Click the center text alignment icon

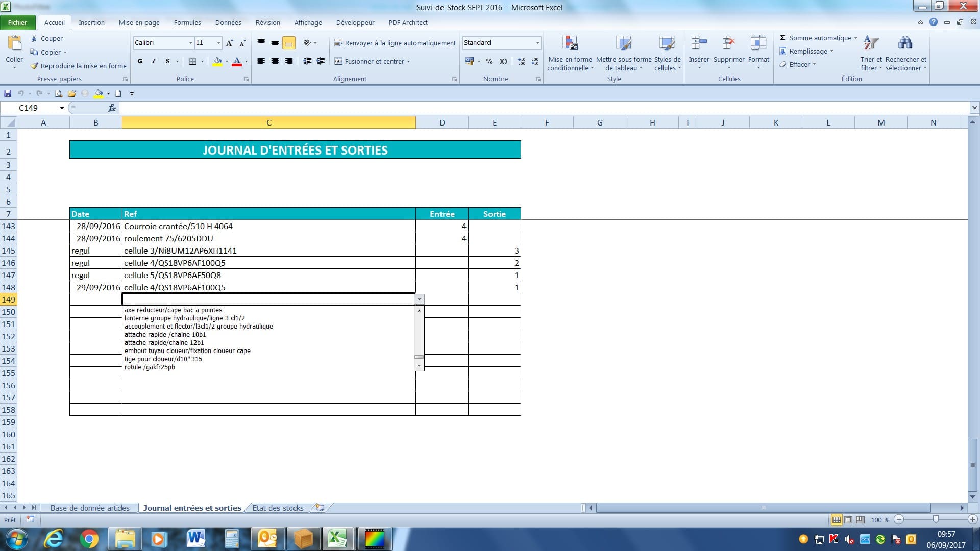(275, 61)
